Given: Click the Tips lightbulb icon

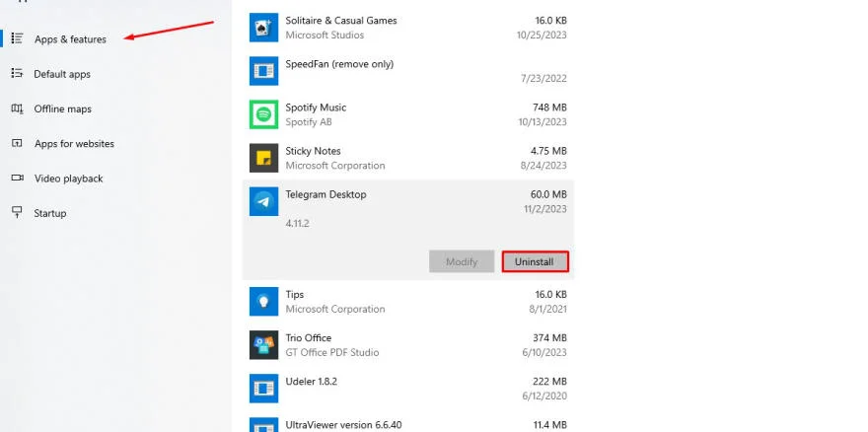Looking at the screenshot, I should click(263, 301).
